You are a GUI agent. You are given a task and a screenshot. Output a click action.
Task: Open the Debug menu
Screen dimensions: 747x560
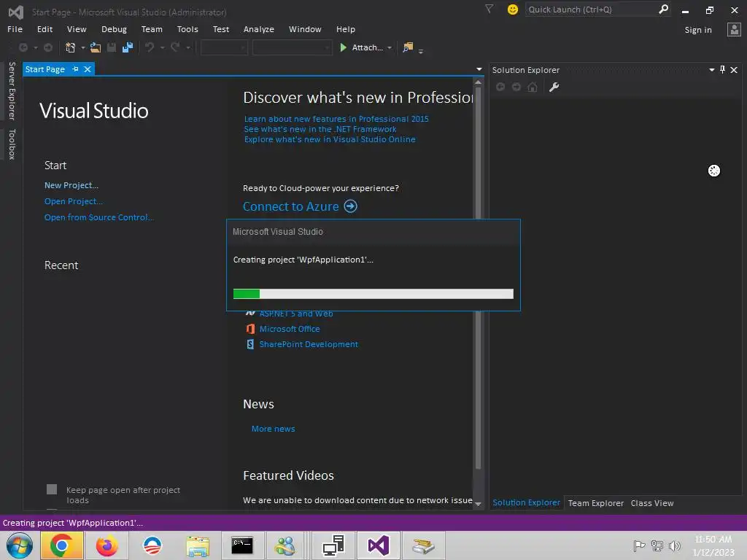114,29
